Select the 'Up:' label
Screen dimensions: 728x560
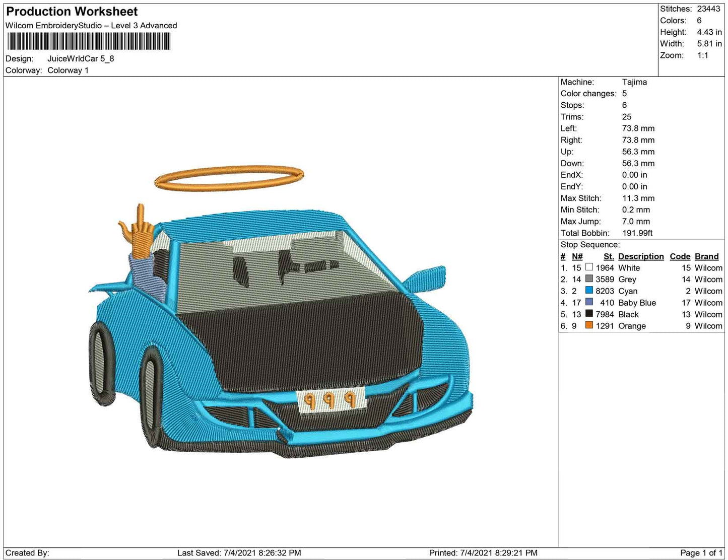coord(567,152)
